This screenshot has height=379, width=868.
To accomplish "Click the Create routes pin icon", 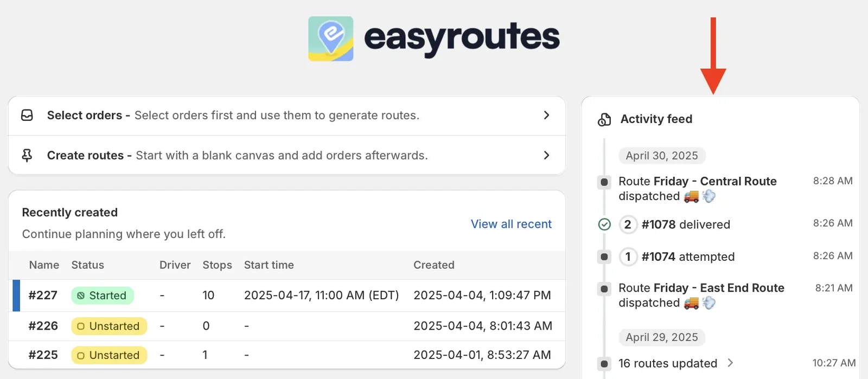I will (27, 156).
